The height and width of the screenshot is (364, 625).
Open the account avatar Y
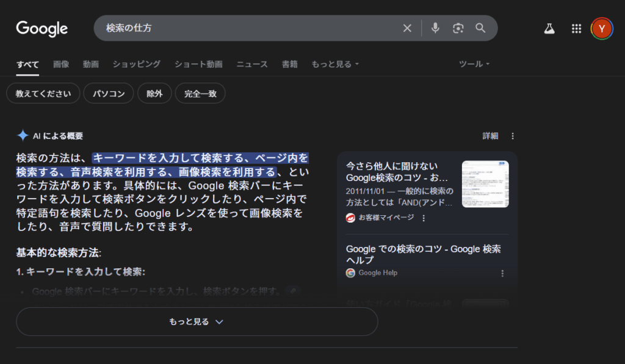[601, 29]
